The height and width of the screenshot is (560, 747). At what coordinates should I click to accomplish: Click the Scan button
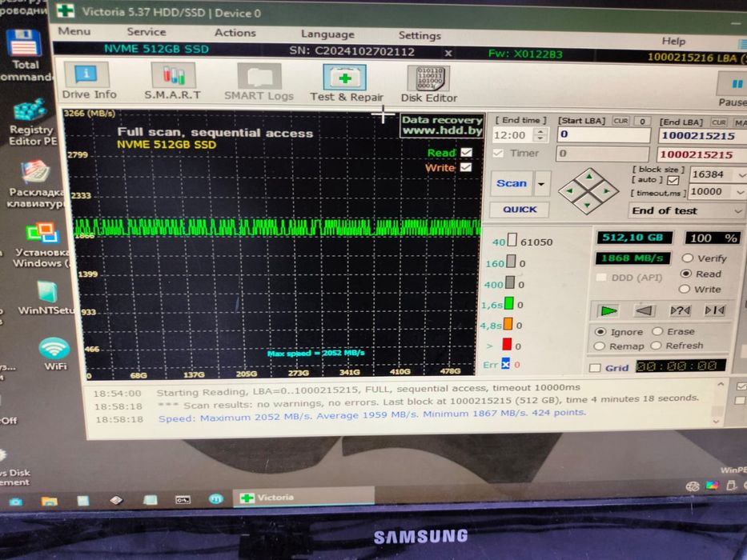pos(512,183)
